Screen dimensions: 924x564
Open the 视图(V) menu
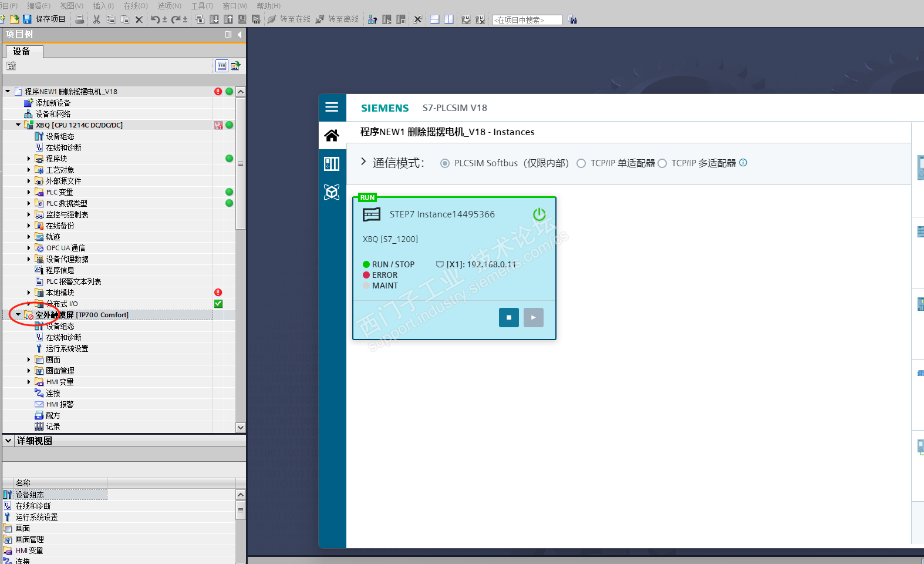[72, 6]
